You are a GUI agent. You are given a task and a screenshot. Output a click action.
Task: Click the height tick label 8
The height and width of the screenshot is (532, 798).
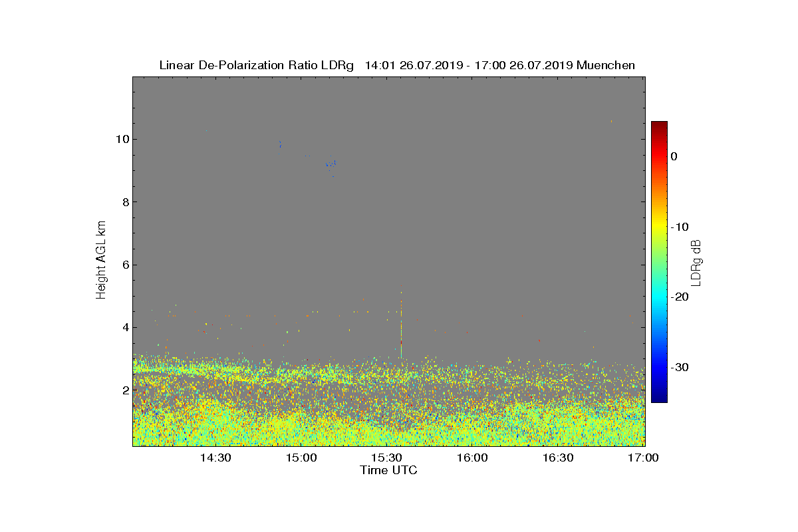125,201
